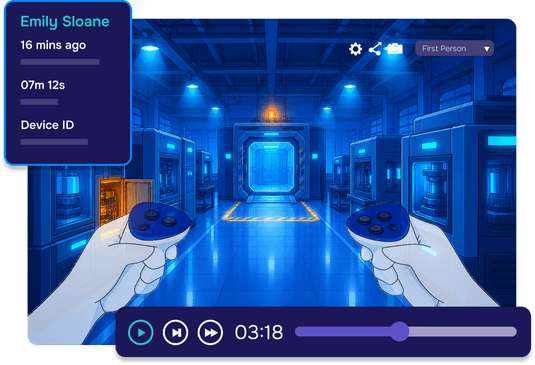Click the 07m 12s duration
535x365 pixels.
(43, 85)
